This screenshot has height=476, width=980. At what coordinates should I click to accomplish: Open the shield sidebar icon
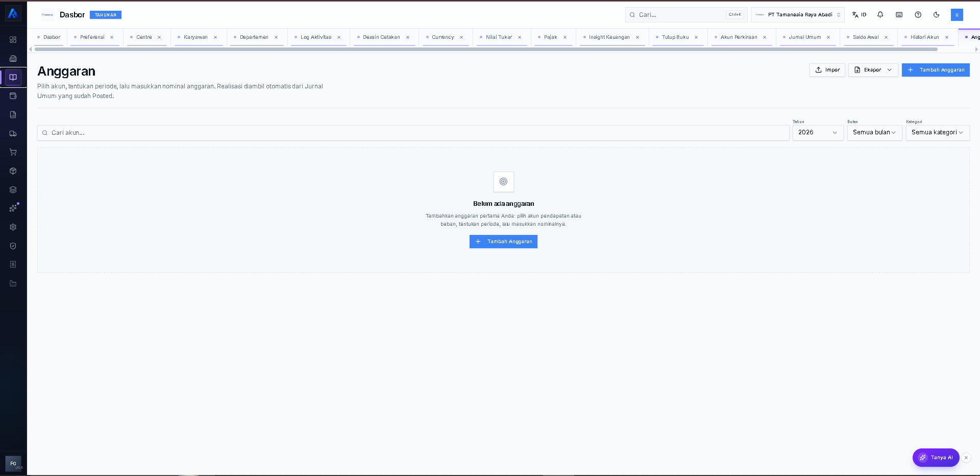click(13, 246)
